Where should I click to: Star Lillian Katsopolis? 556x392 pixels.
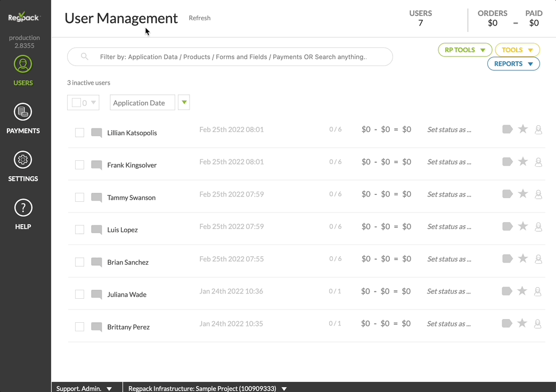[523, 129]
